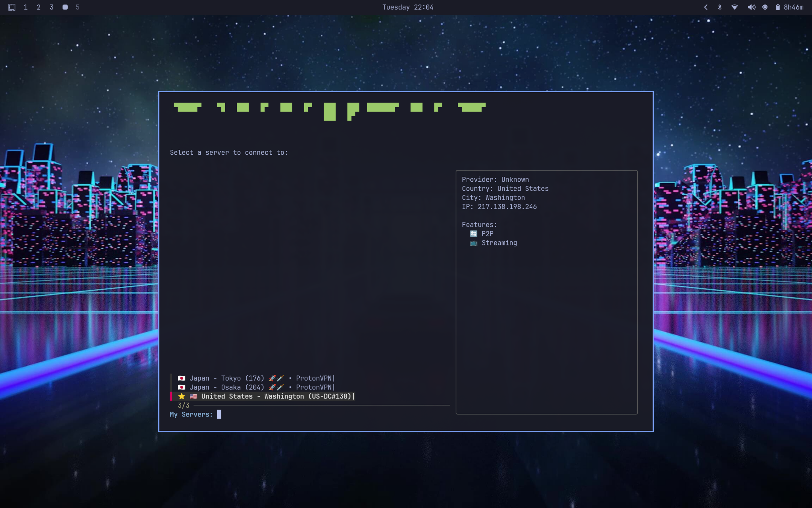812x508 pixels.
Task: Switch to workspace 1
Action: [x=26, y=7]
